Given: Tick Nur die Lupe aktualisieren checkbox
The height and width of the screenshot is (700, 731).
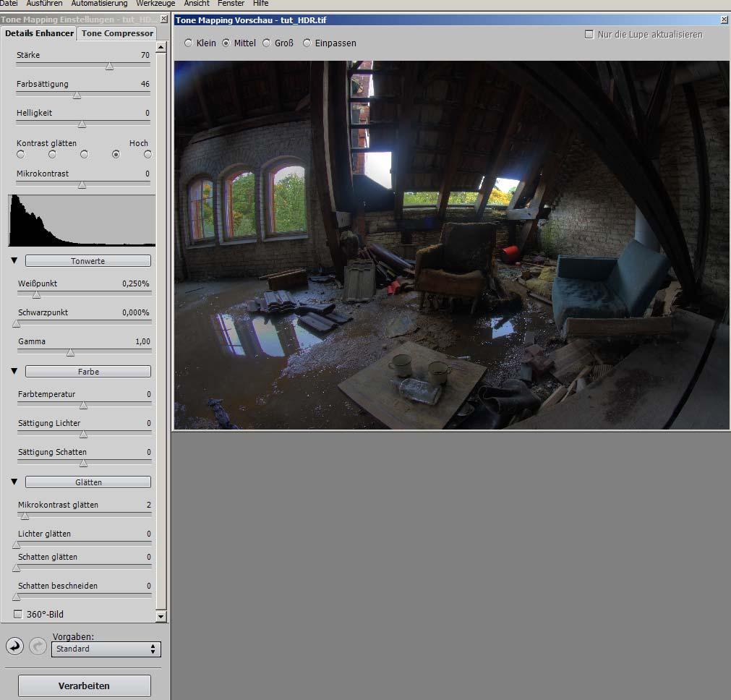Looking at the screenshot, I should 589,34.
